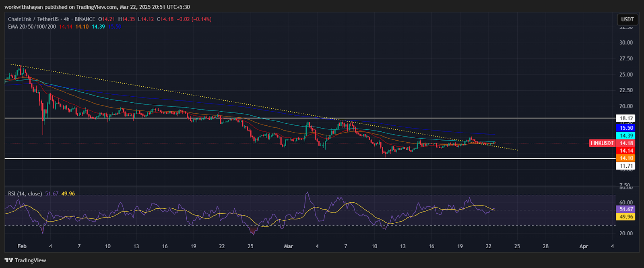
Task: Click the 30.00 level on price scale
Action: [626, 43]
